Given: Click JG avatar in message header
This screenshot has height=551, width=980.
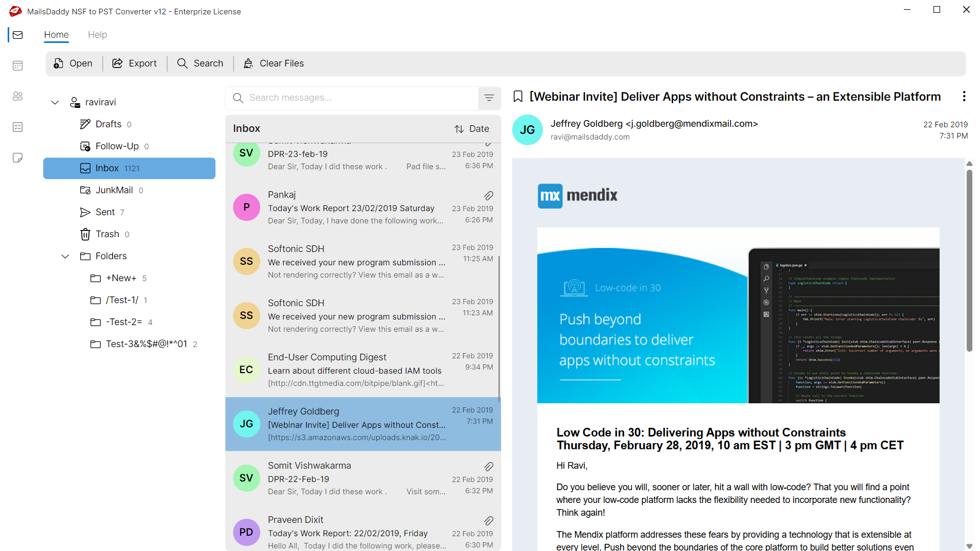Looking at the screenshot, I should pyautogui.click(x=527, y=130).
